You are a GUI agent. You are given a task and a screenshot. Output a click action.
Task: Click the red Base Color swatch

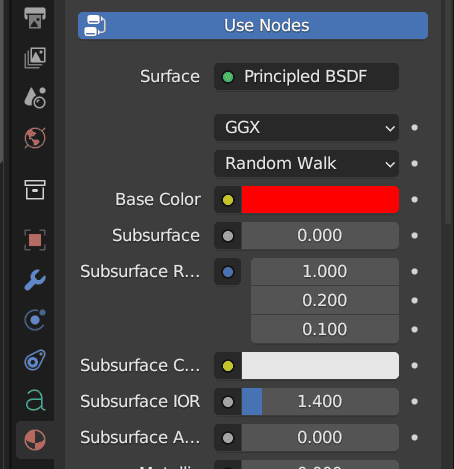pos(320,200)
